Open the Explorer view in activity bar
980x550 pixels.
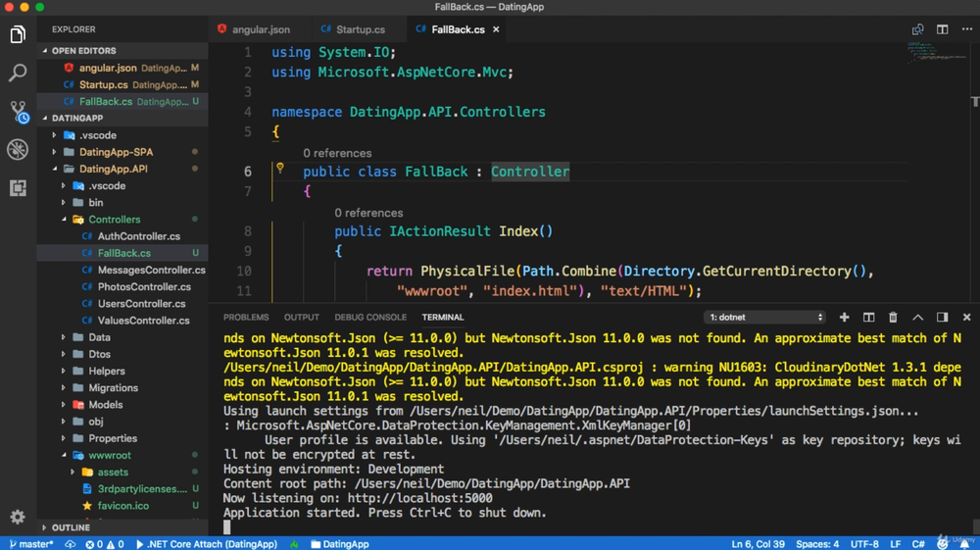pyautogui.click(x=18, y=34)
